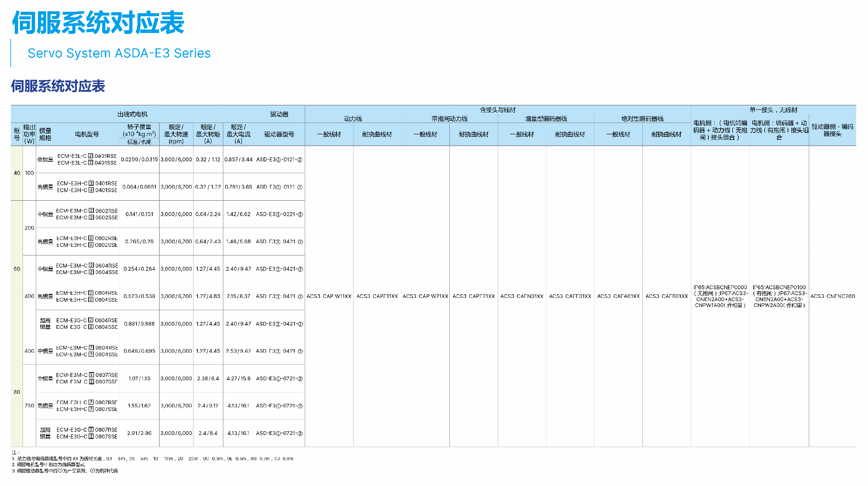This screenshot has height=486, width=868.
Task: Select the 绝对型编码器线 column heading
Action: point(642,119)
